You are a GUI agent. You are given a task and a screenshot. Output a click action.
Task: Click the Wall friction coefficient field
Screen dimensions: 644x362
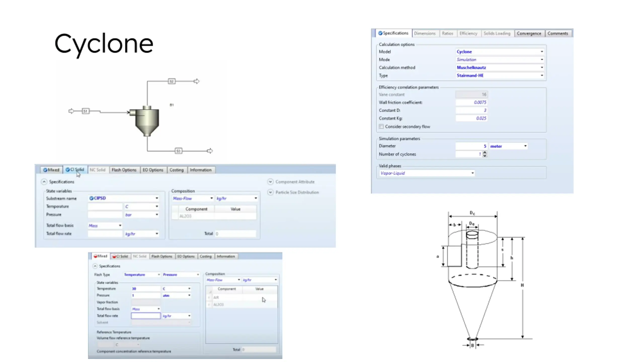[x=471, y=103]
